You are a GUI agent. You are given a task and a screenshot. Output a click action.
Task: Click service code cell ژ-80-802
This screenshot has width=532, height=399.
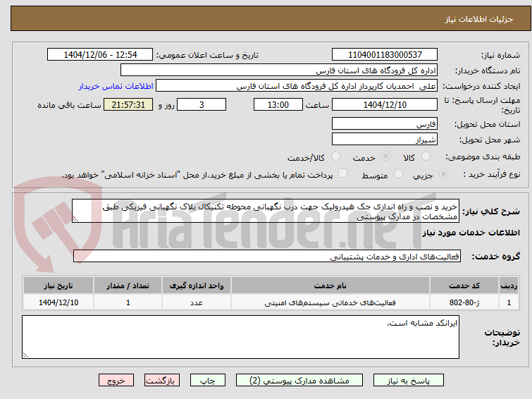[x=464, y=302]
